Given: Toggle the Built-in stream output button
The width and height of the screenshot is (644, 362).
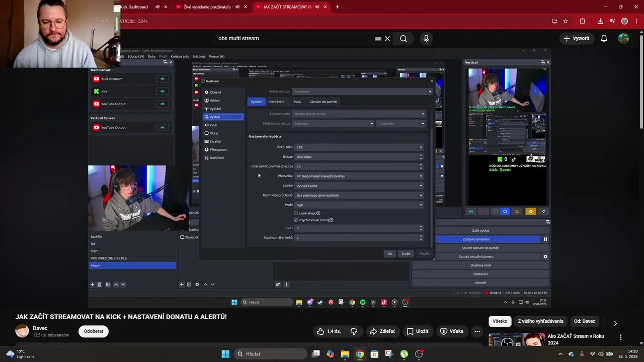Looking at the screenshot, I should pyautogui.click(x=162, y=79).
